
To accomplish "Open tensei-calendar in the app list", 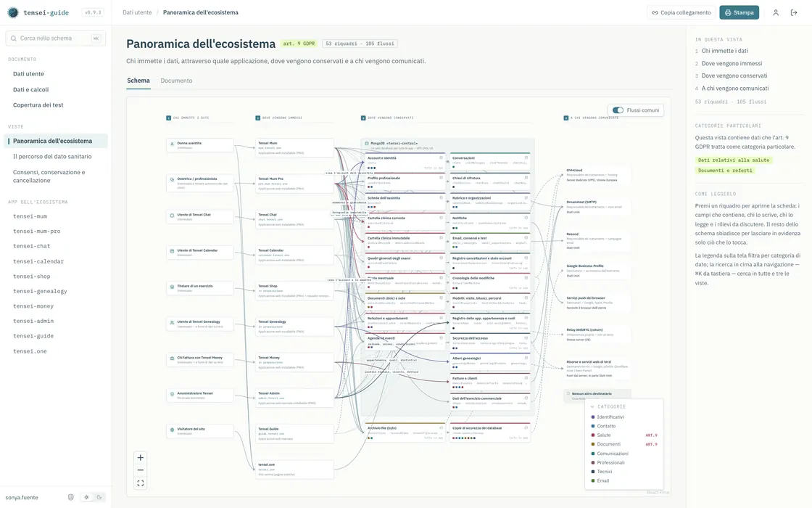I will click(x=38, y=261).
